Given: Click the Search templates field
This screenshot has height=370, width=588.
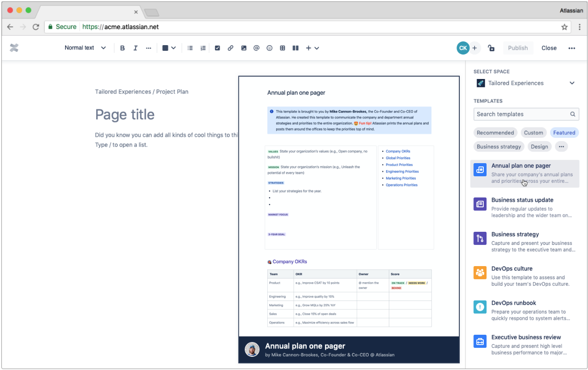Looking at the screenshot, I should tap(521, 114).
